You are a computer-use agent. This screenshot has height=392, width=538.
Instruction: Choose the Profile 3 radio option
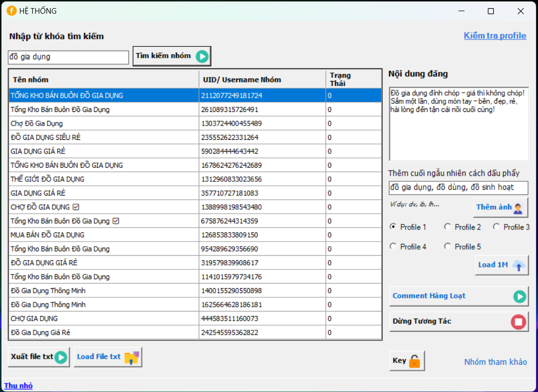[496, 227]
